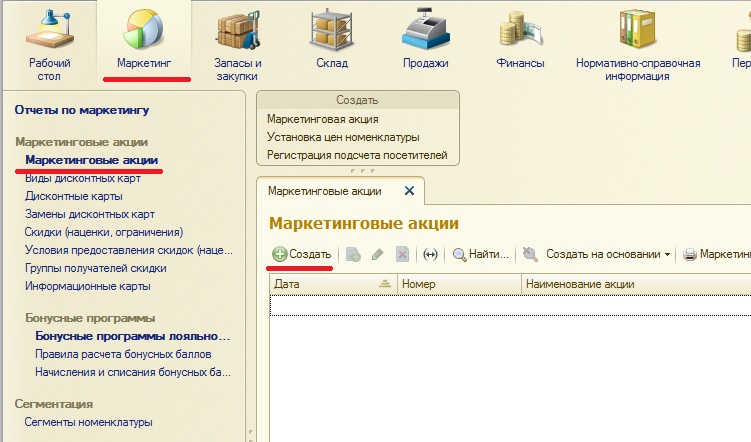
Task: Select the Маркетинговые акции tab
Action: pyautogui.click(x=325, y=190)
